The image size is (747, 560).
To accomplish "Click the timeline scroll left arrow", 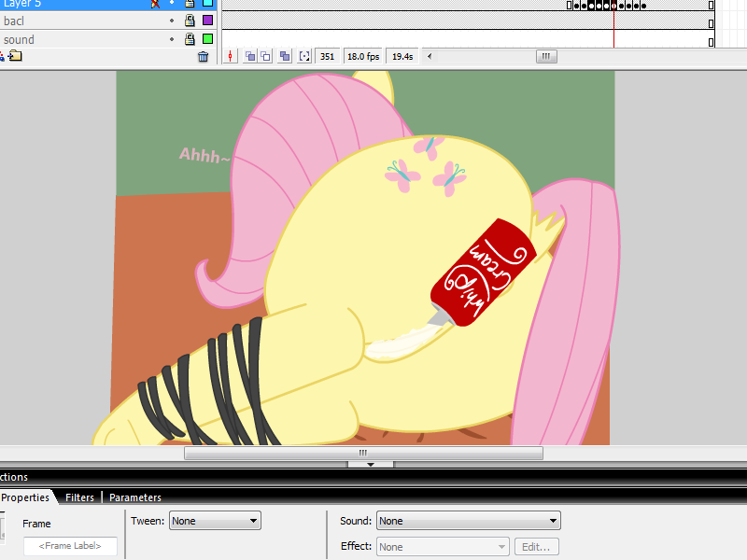I will pos(430,56).
